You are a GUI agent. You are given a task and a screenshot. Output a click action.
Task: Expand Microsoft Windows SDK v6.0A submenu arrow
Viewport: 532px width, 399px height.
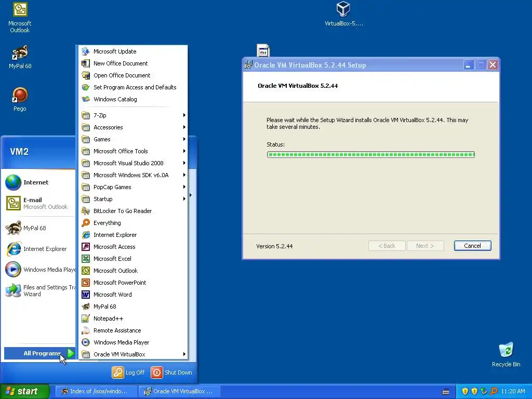184,175
